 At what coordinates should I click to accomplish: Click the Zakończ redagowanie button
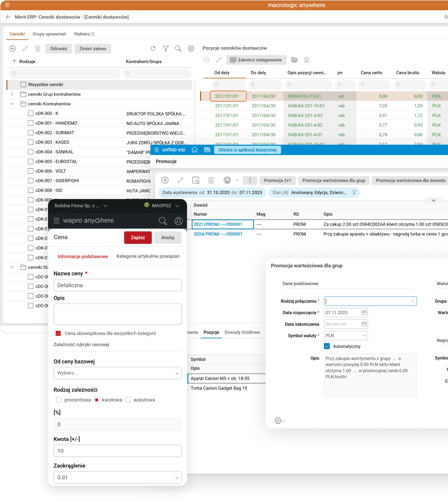click(256, 60)
